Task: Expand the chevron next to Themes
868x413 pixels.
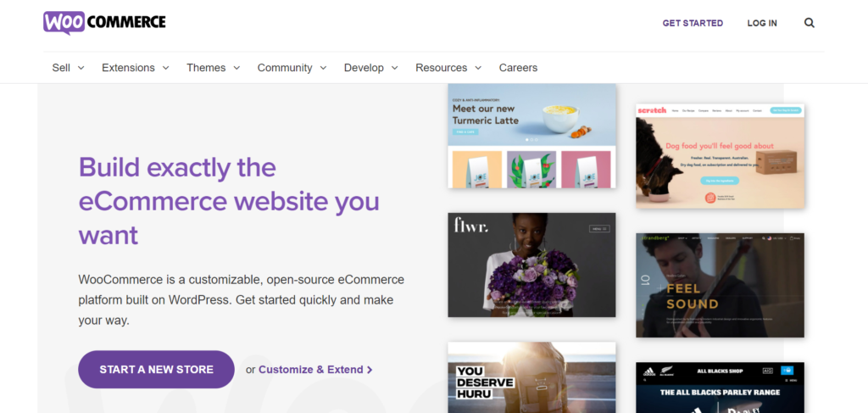Action: point(236,68)
